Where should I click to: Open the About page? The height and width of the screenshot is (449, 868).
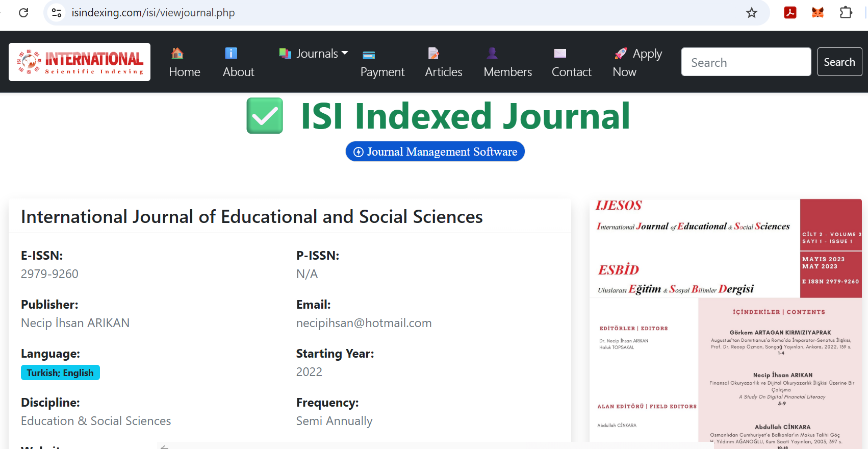[238, 62]
